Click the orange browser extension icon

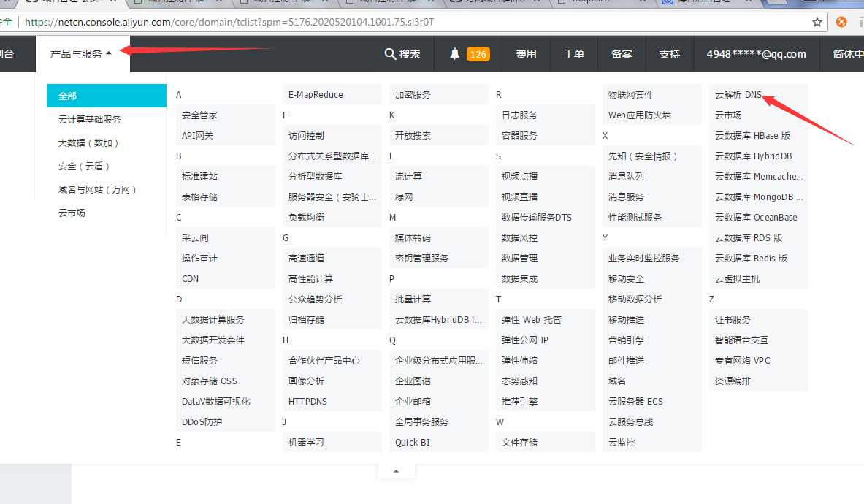[841, 22]
